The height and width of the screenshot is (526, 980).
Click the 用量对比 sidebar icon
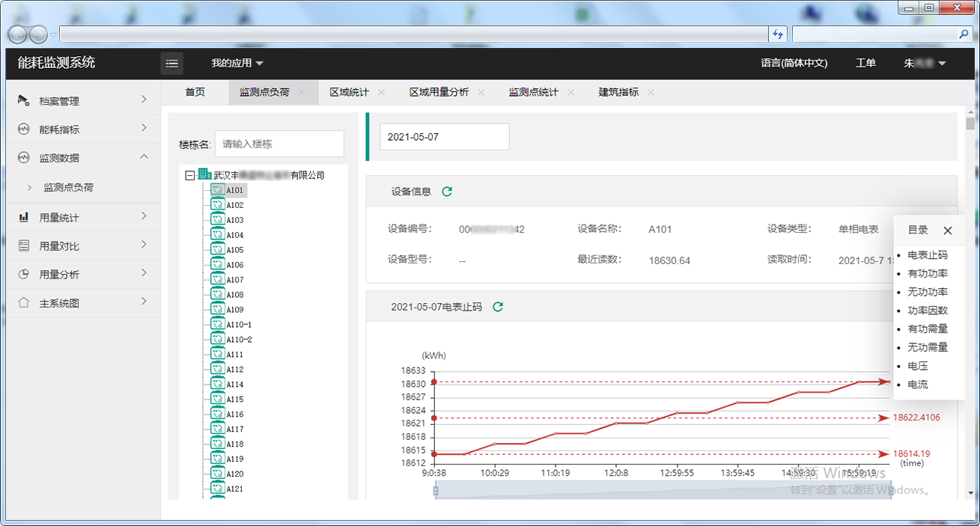24,246
